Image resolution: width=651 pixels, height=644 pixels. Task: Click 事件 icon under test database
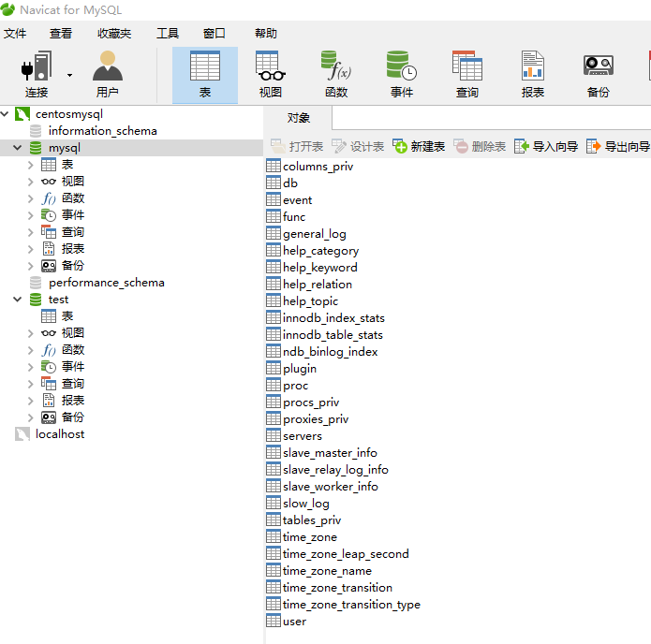coord(49,366)
